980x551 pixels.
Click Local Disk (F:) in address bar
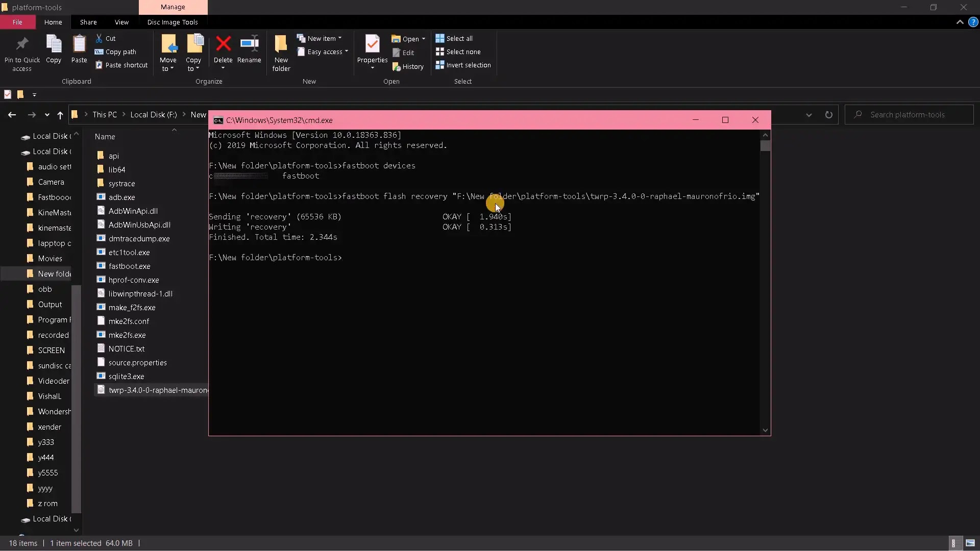click(x=153, y=115)
